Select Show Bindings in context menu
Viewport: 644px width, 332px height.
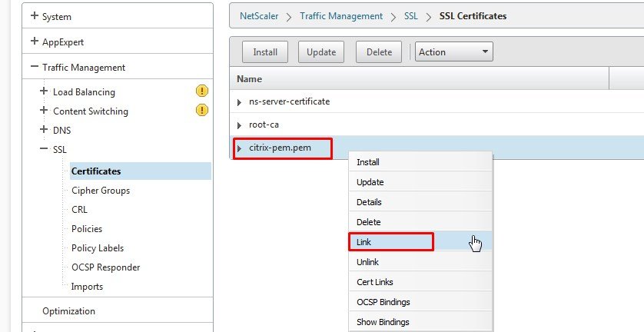(383, 322)
